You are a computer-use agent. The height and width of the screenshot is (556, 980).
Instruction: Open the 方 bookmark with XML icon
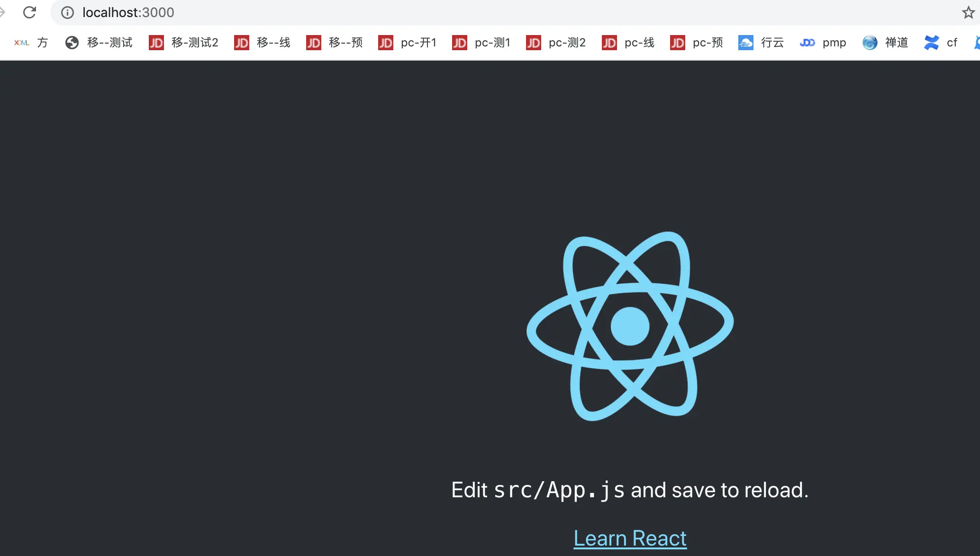click(31, 43)
